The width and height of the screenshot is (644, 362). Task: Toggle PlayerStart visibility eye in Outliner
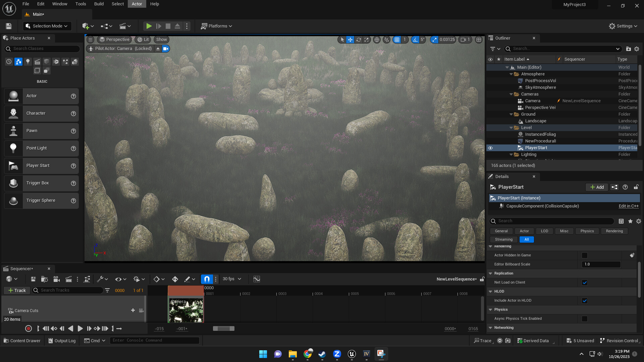pyautogui.click(x=490, y=148)
